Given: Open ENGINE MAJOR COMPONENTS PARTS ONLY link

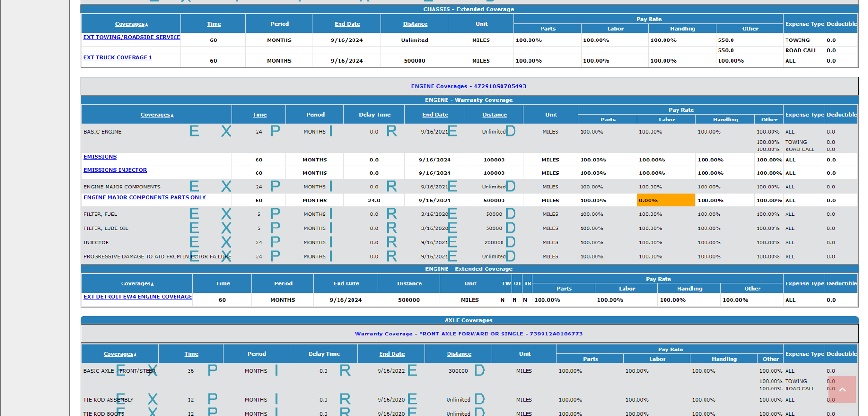Looking at the screenshot, I should 145,198.
